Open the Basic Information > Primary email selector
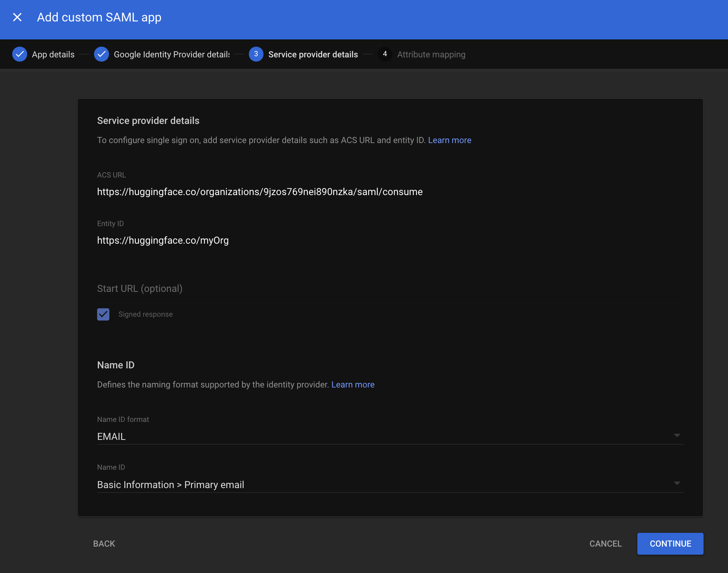Viewport: 728px width, 573px height. (x=382, y=485)
